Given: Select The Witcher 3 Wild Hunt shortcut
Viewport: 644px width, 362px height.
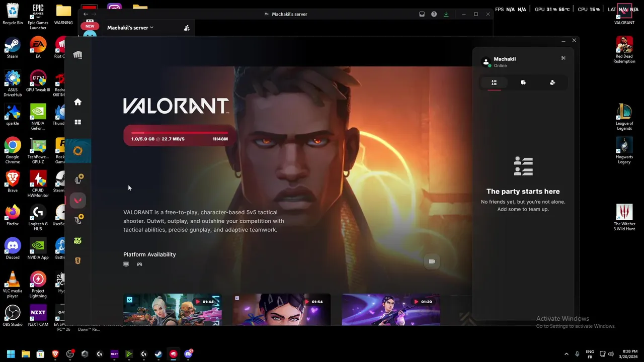Looking at the screenshot, I should pos(624,217).
